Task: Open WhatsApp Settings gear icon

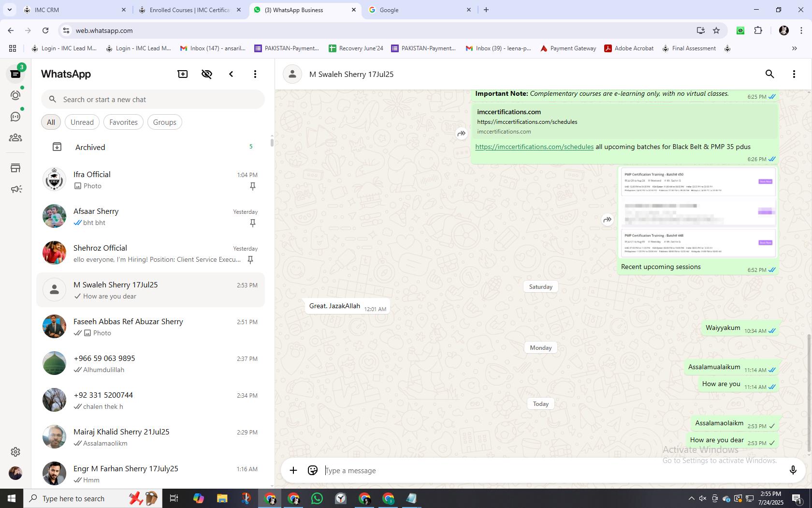Action: coord(15,451)
